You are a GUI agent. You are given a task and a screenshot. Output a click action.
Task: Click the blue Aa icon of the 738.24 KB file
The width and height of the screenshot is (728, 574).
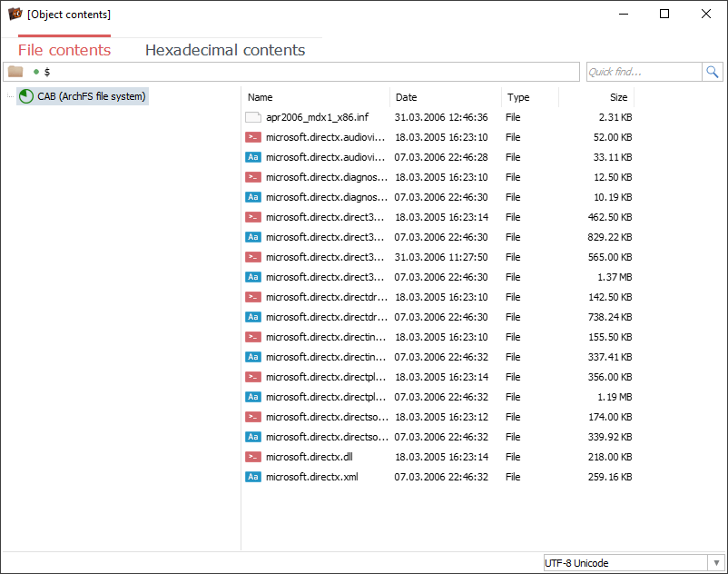coord(253,317)
